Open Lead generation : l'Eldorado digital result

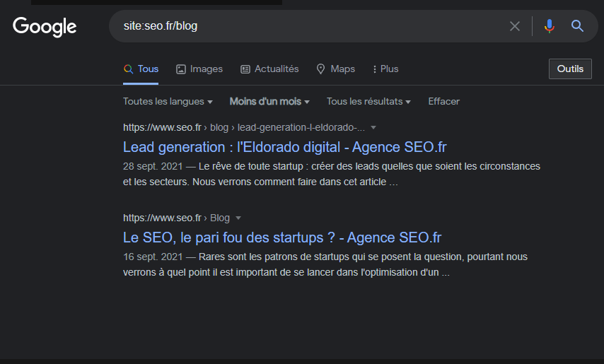point(284,147)
